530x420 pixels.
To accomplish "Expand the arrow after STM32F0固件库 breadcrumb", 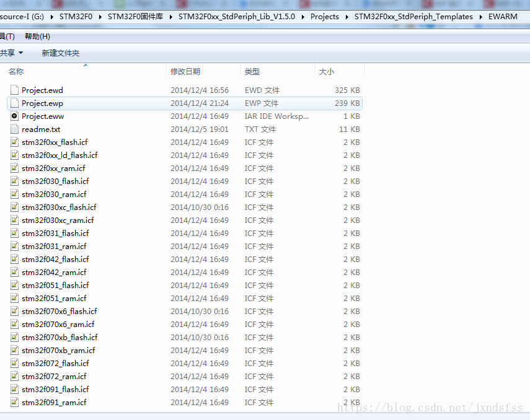I will click(x=170, y=17).
